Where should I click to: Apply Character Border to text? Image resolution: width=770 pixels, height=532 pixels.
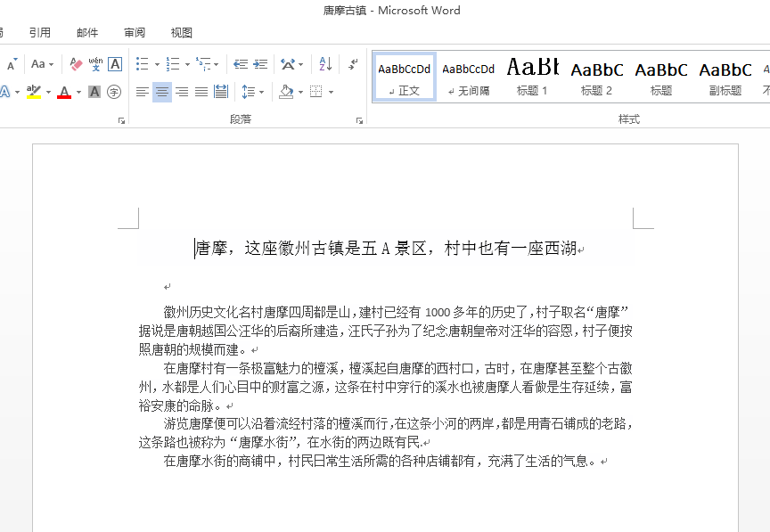(115, 64)
